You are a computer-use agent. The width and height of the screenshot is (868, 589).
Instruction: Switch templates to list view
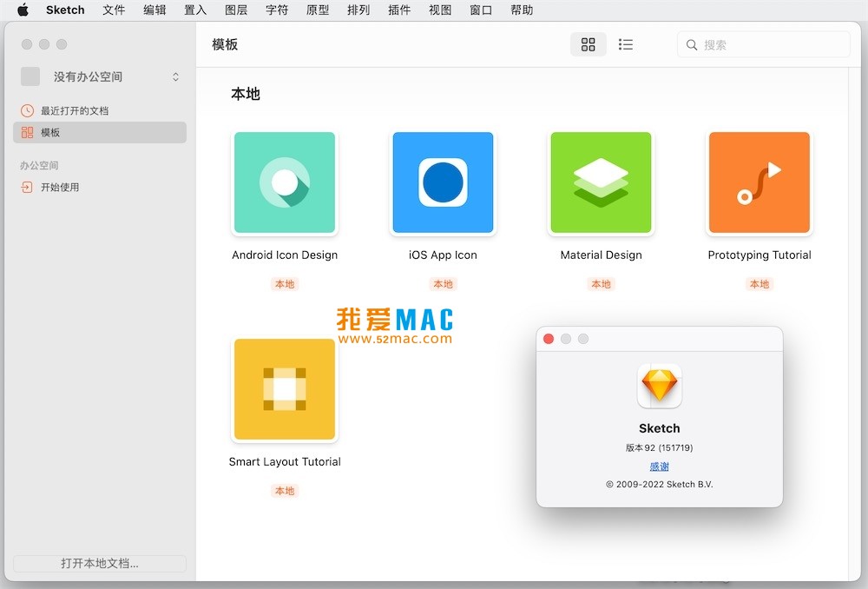tap(625, 44)
